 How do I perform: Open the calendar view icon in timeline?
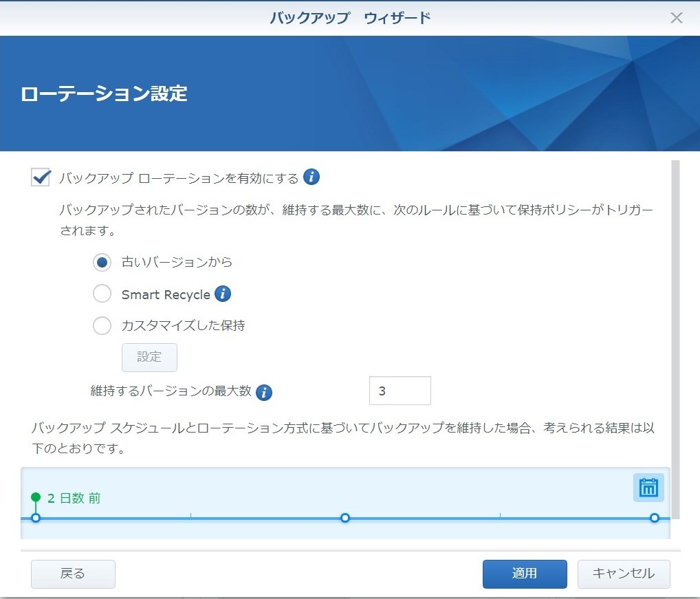point(648,488)
